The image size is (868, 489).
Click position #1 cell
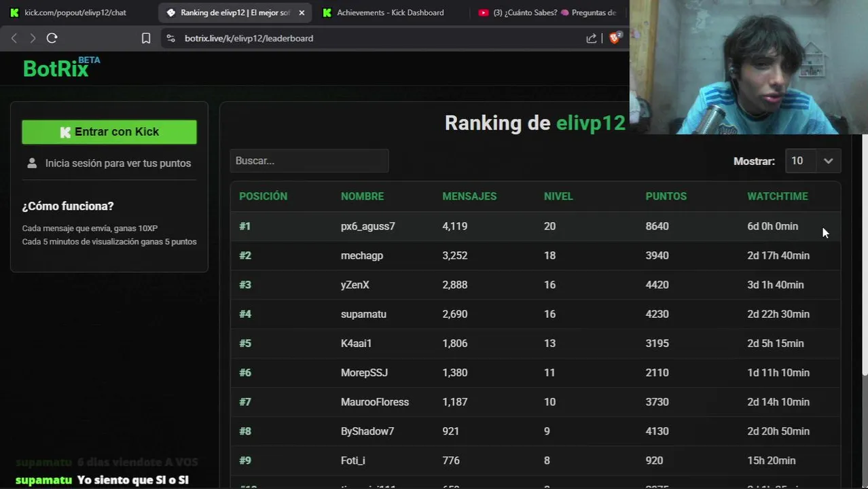(x=245, y=226)
